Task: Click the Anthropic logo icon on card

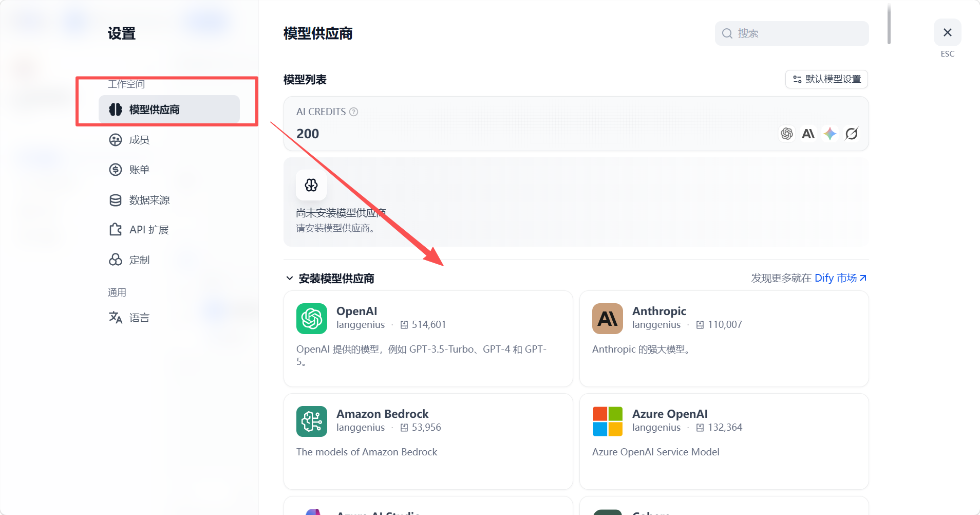Action: (x=608, y=319)
